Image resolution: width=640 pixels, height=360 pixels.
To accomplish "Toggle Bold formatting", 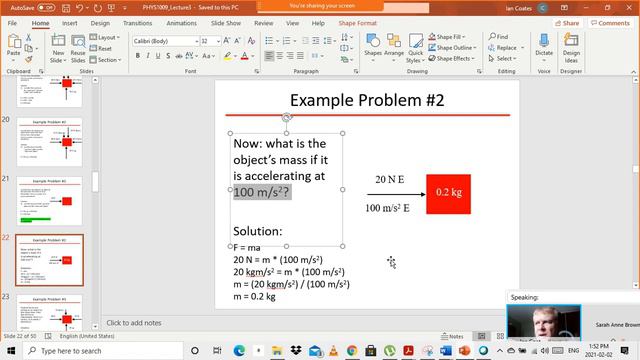I will tap(138, 56).
